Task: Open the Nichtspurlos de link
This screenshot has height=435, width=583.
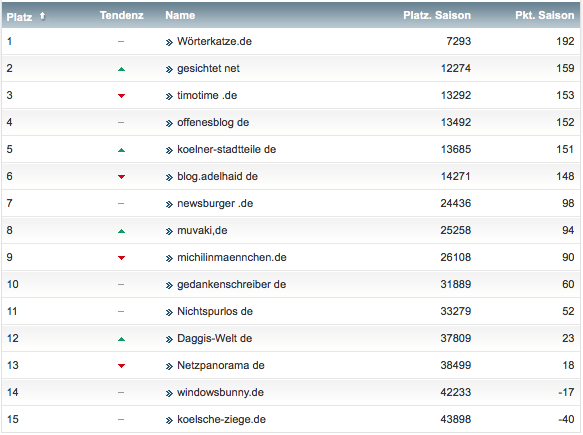Action: coord(215,311)
